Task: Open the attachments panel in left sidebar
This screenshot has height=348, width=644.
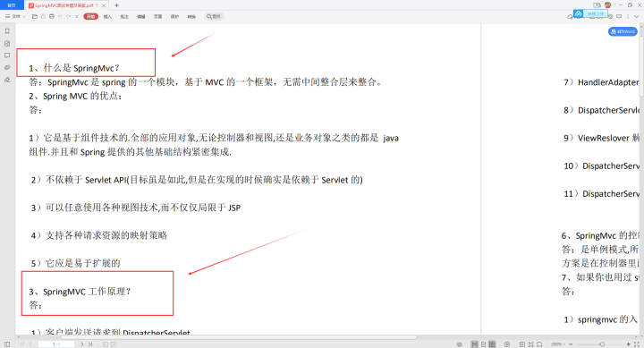Action: pos(7,67)
